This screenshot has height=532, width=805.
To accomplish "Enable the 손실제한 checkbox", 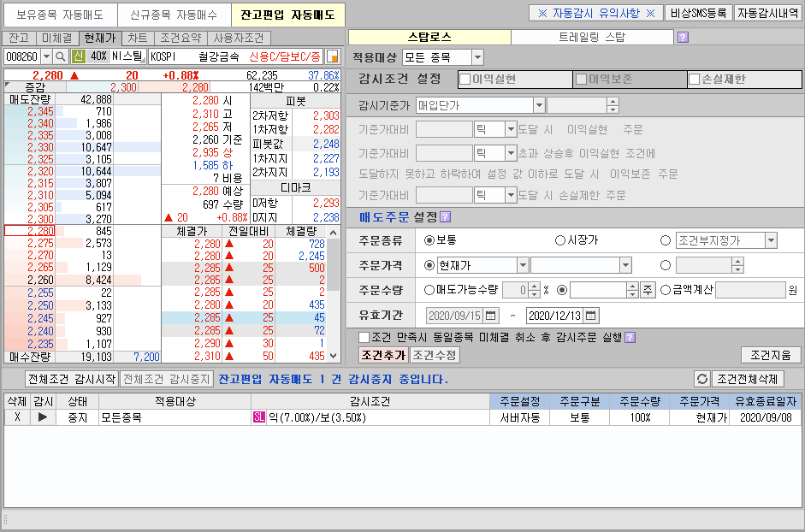I will pos(695,80).
